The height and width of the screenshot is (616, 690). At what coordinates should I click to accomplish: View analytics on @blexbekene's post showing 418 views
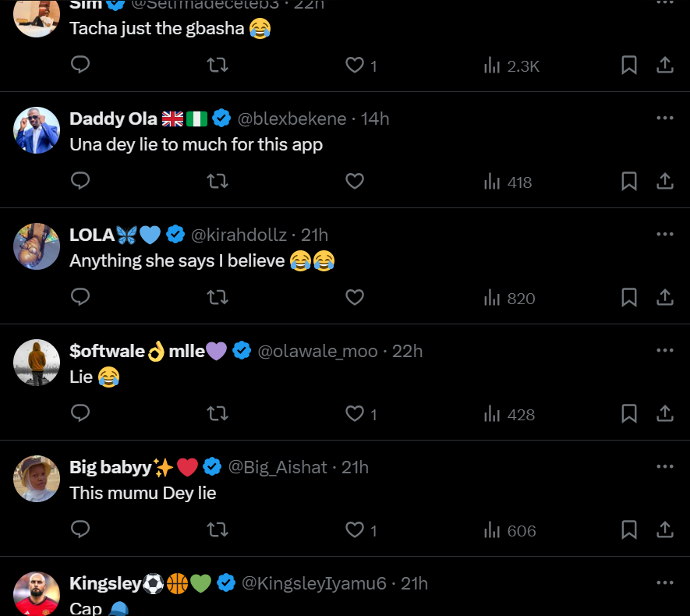(507, 182)
